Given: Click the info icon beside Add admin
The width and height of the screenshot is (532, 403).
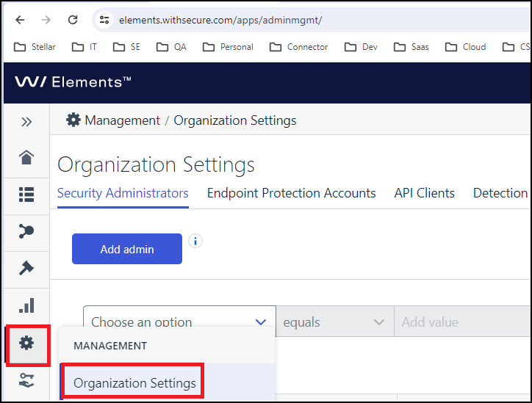Looking at the screenshot, I should tap(195, 241).
